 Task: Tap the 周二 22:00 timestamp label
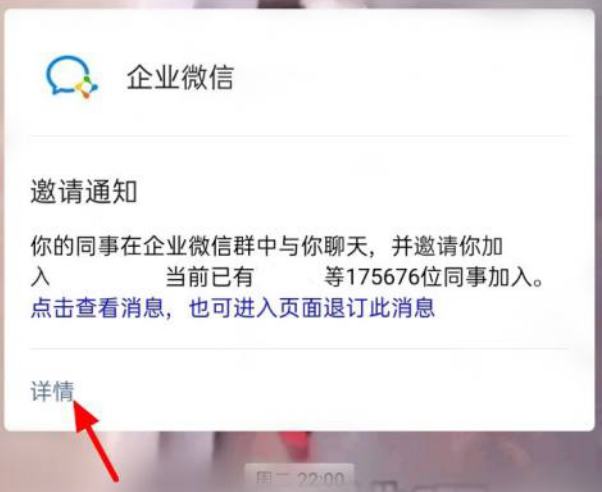[x=300, y=477]
